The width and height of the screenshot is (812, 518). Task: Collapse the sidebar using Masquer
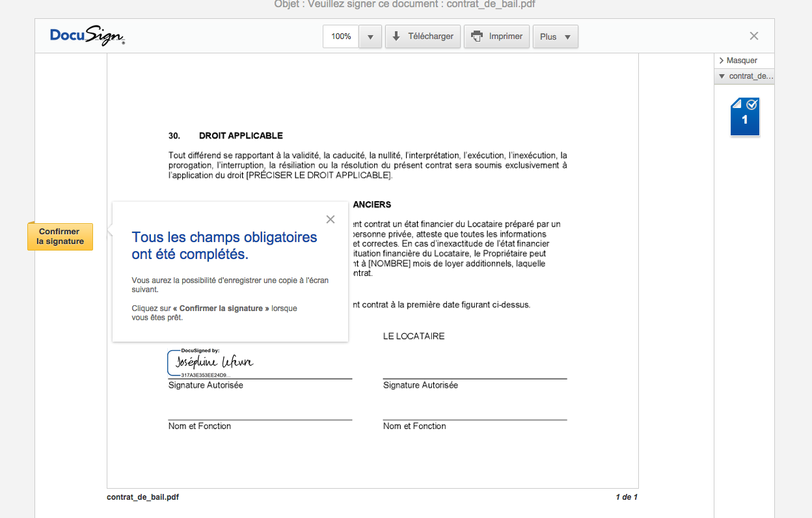tap(741, 61)
